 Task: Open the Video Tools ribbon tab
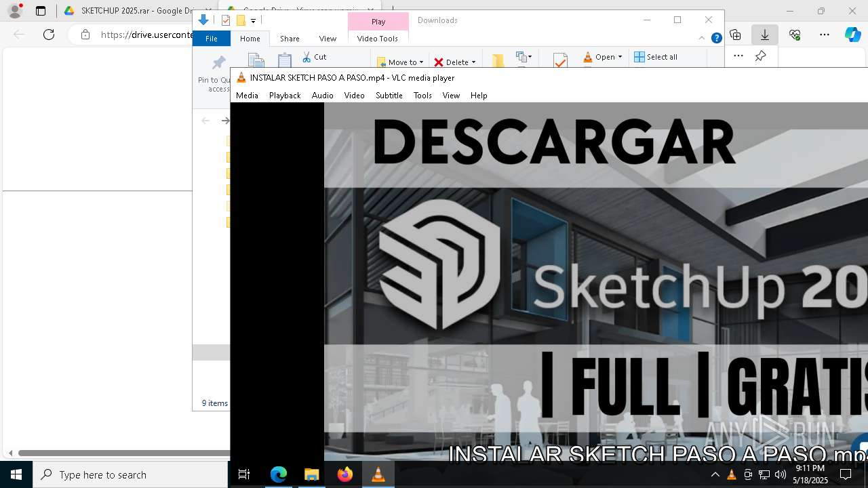(x=378, y=39)
